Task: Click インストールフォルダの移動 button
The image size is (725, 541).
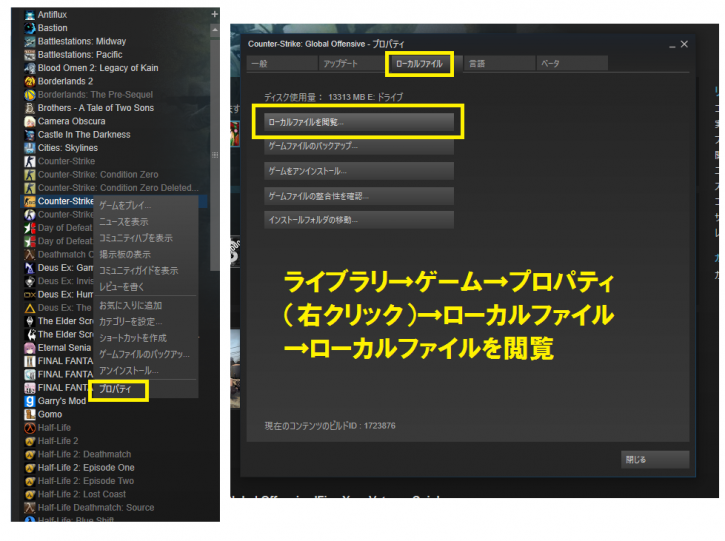Action: pyautogui.click(x=359, y=220)
